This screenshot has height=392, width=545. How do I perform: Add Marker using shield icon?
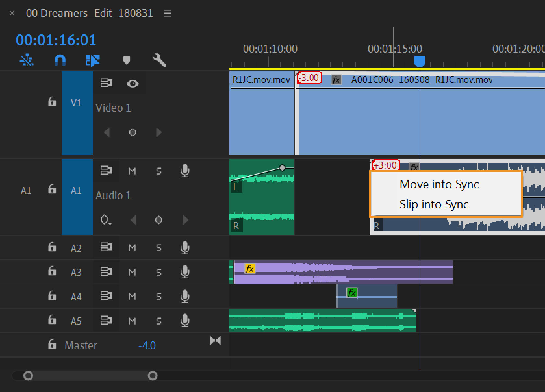click(127, 60)
